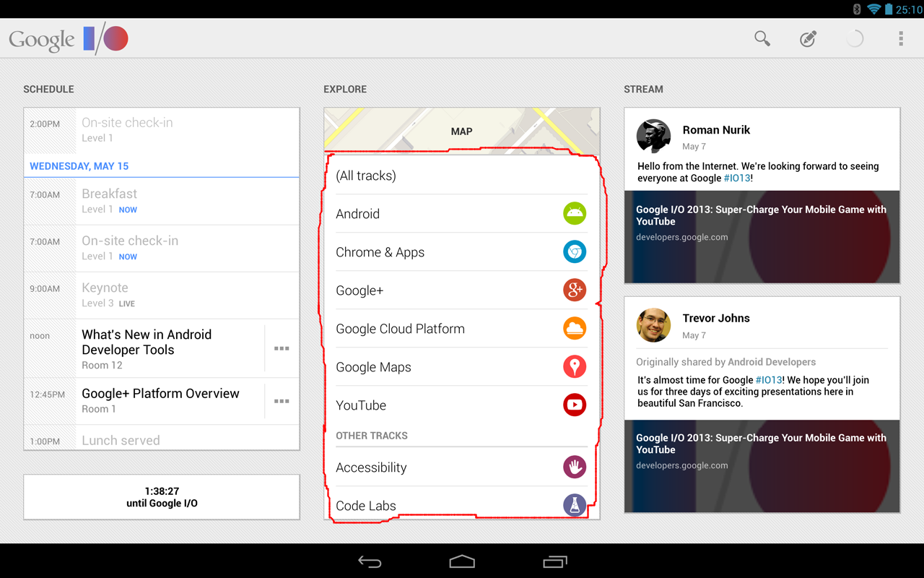Open the YouTube link card in Trevor Johns' post
Screen dimensions: 924x578
pyautogui.click(x=762, y=466)
